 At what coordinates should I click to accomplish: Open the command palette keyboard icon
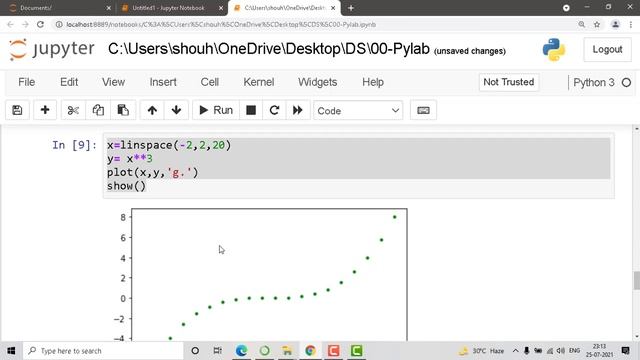tap(423, 110)
